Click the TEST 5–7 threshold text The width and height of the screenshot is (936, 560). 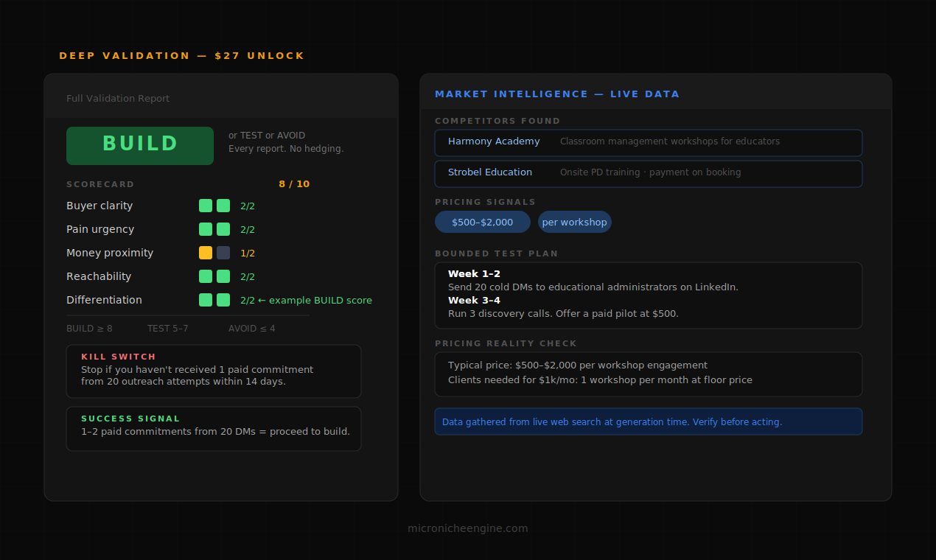click(x=167, y=329)
